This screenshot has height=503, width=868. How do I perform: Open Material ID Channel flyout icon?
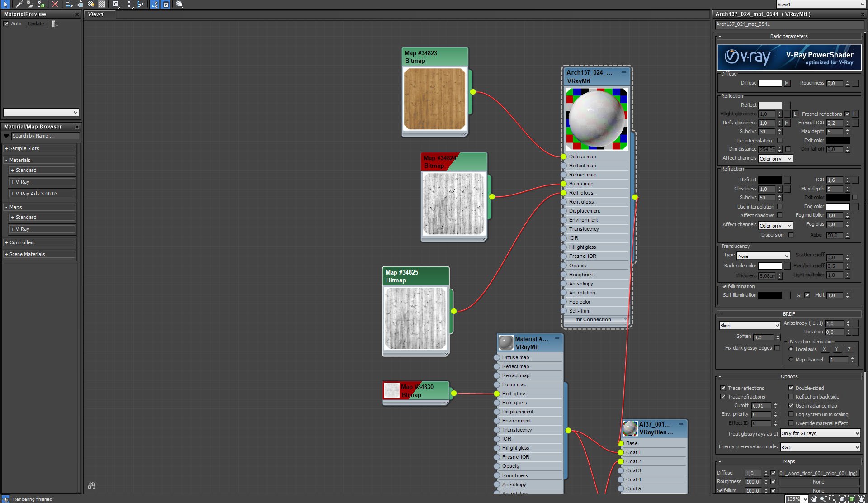coord(116,4)
